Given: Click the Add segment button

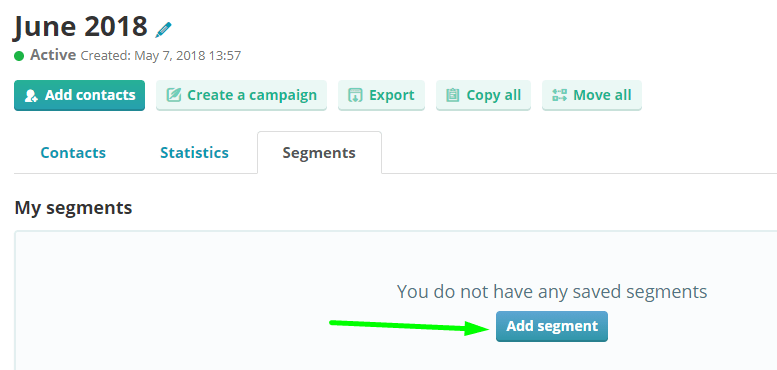Looking at the screenshot, I should [x=552, y=326].
